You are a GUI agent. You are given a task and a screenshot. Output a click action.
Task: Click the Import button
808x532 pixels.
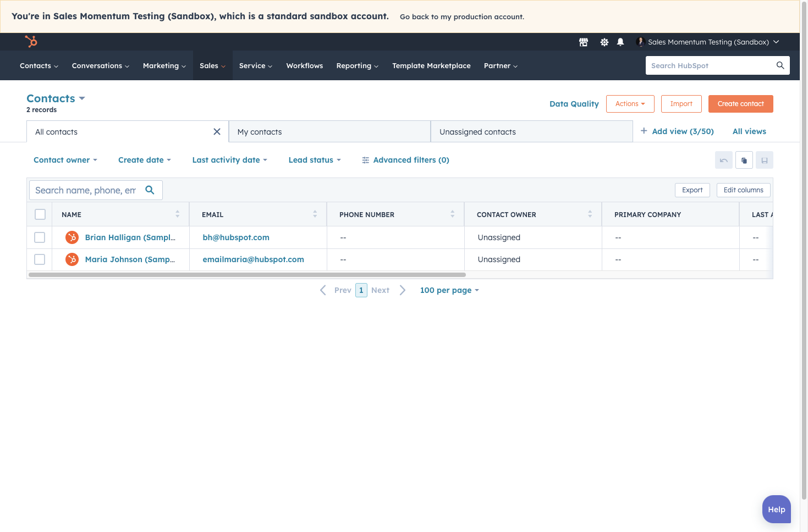(x=681, y=104)
